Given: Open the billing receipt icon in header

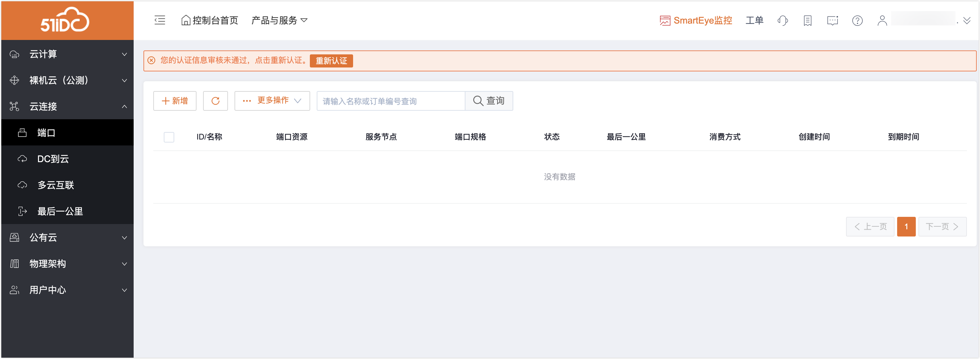Looking at the screenshot, I should click(807, 21).
